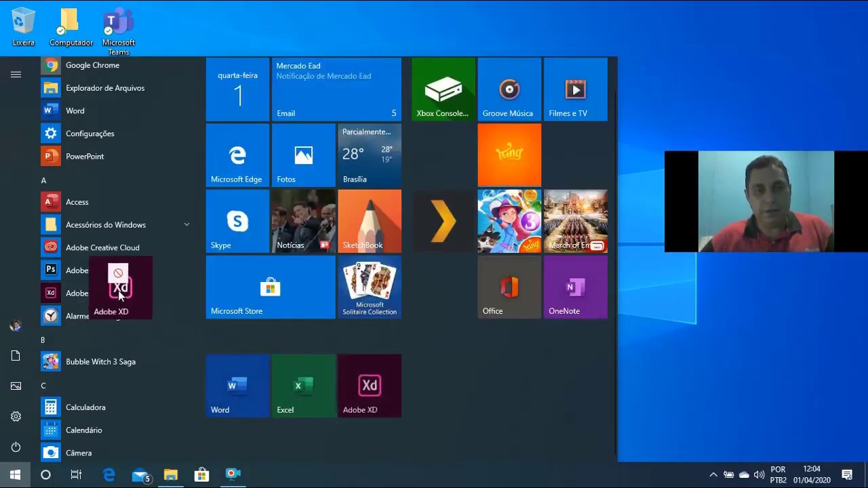868x488 pixels.
Task: Open OneDrive cloud icon in tray
Action: 744,475
